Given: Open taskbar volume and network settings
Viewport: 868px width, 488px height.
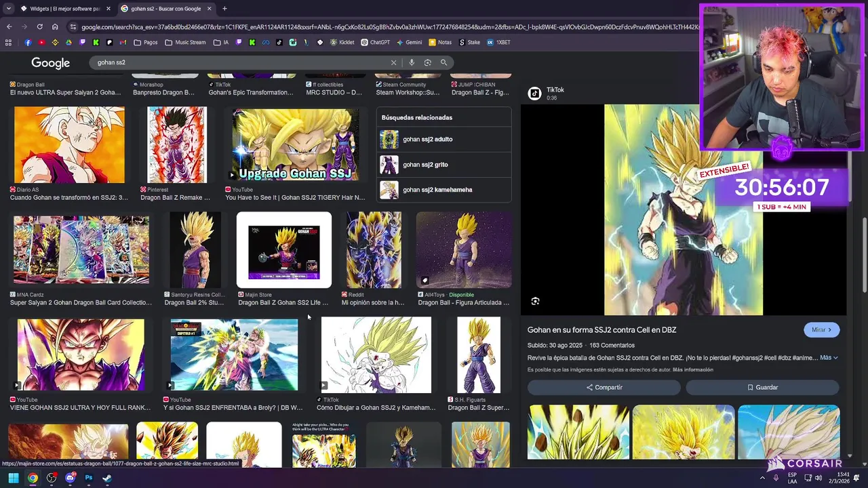Looking at the screenshot, I should 812,478.
